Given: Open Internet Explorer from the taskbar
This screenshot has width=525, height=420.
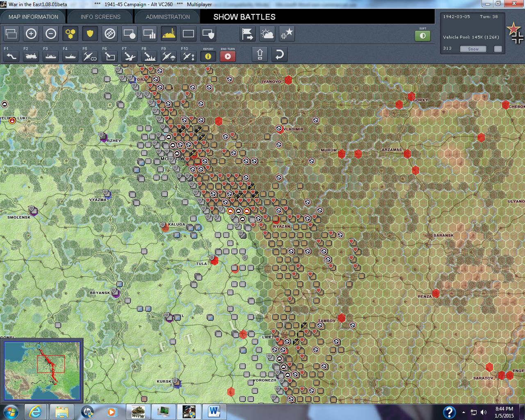Looking at the screenshot, I should 35,412.
